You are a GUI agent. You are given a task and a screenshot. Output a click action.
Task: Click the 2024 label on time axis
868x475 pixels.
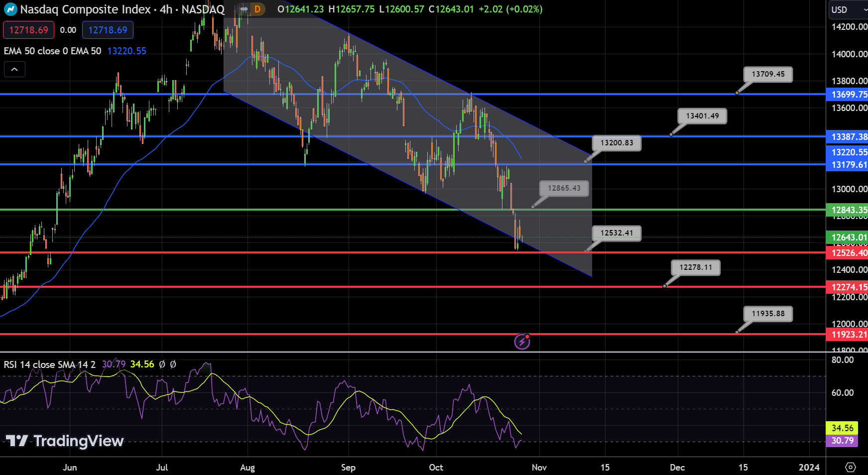[809, 467]
